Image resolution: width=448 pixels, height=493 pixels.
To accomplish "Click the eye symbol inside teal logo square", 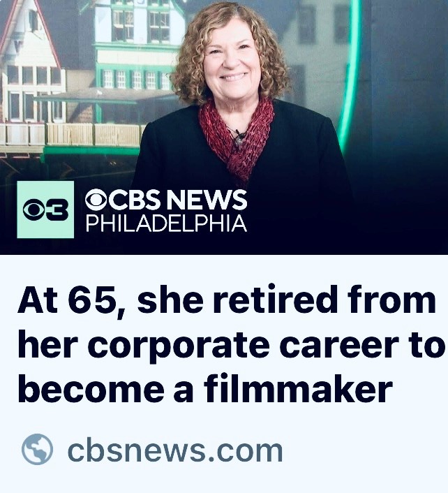I will [x=34, y=209].
